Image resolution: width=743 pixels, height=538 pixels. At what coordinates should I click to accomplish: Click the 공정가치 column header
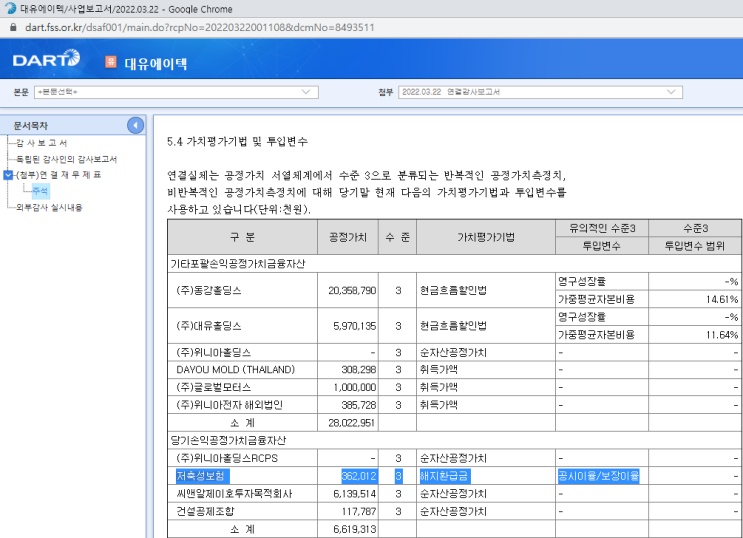pyautogui.click(x=348, y=237)
